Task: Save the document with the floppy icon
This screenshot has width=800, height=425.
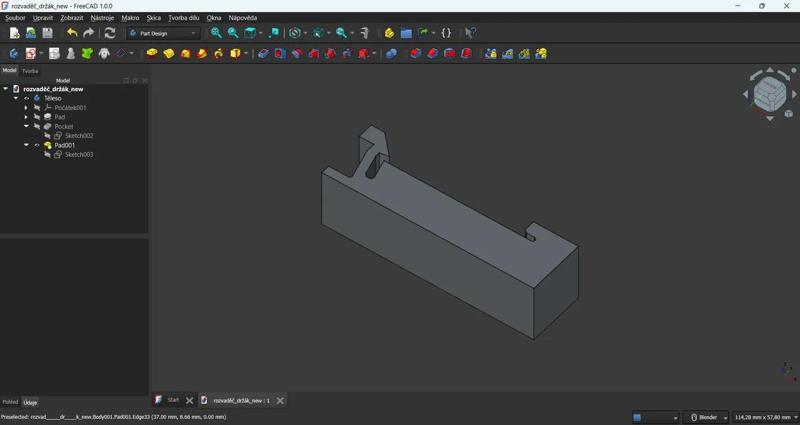Action: [47, 33]
